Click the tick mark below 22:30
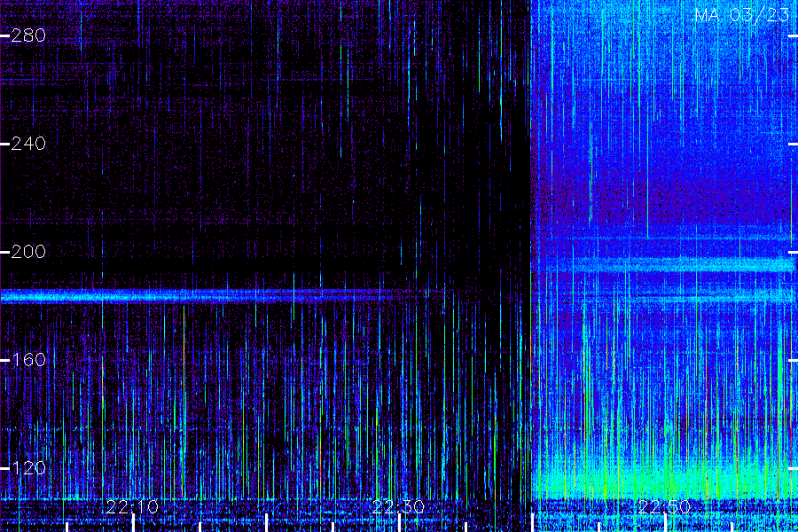This screenshot has height=532, width=798. (400, 523)
